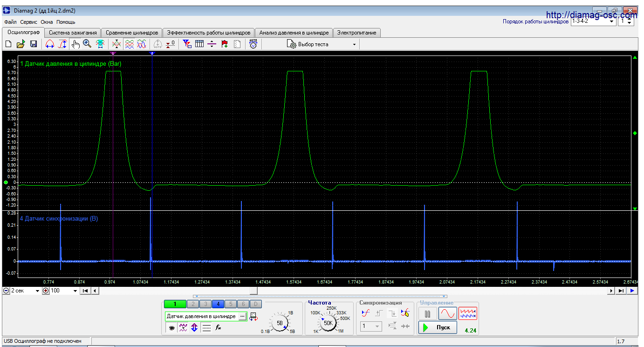Activate the hand pan tool
This screenshot has width=644, height=347.
(75, 44)
